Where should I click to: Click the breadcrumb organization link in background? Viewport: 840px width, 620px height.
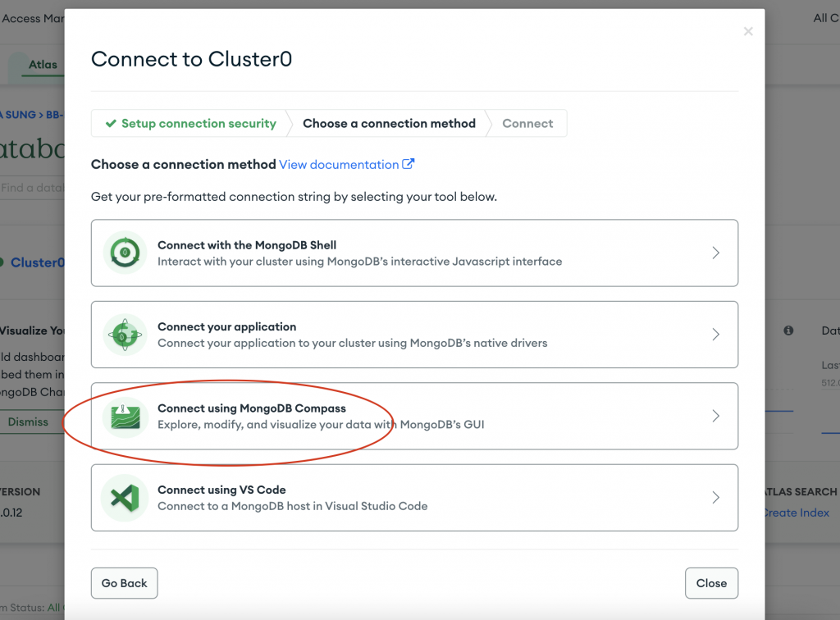point(18,115)
